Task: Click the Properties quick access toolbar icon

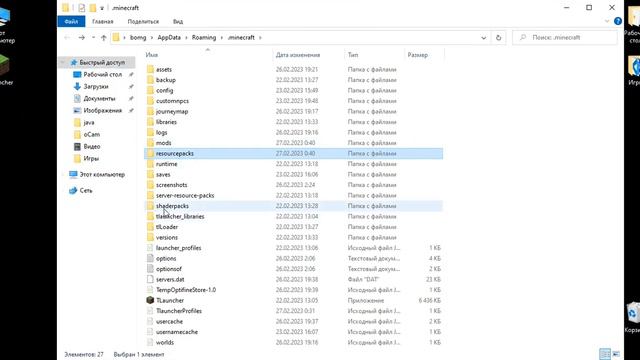Action: click(82, 8)
